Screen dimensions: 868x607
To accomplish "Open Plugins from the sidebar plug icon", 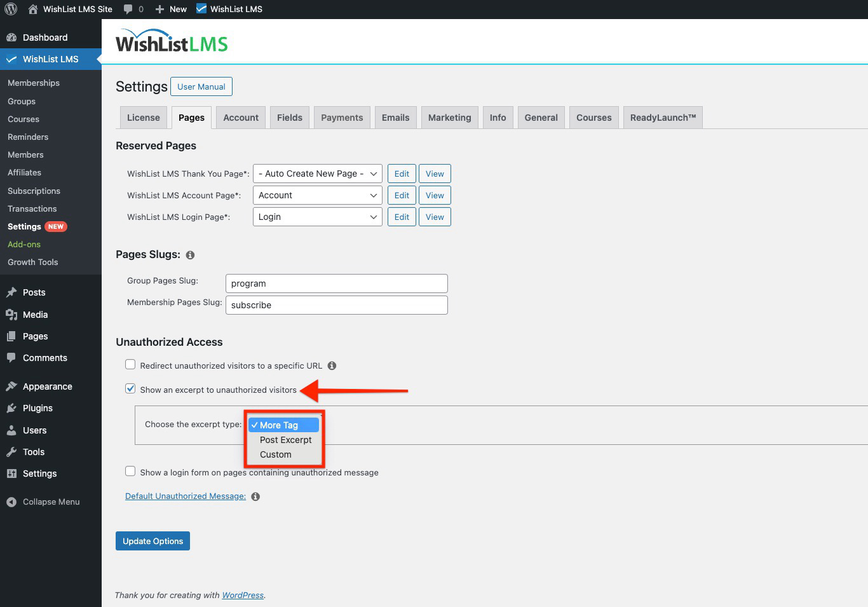I will click(x=11, y=408).
